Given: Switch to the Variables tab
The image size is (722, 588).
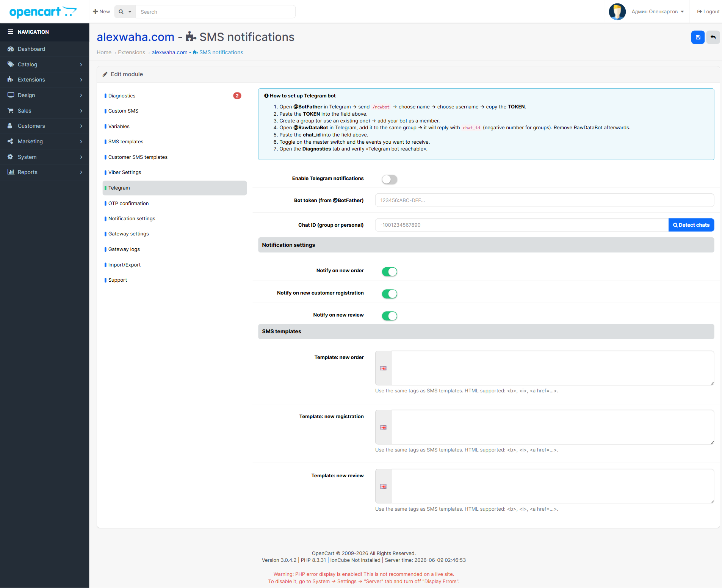Looking at the screenshot, I should (x=175, y=126).
